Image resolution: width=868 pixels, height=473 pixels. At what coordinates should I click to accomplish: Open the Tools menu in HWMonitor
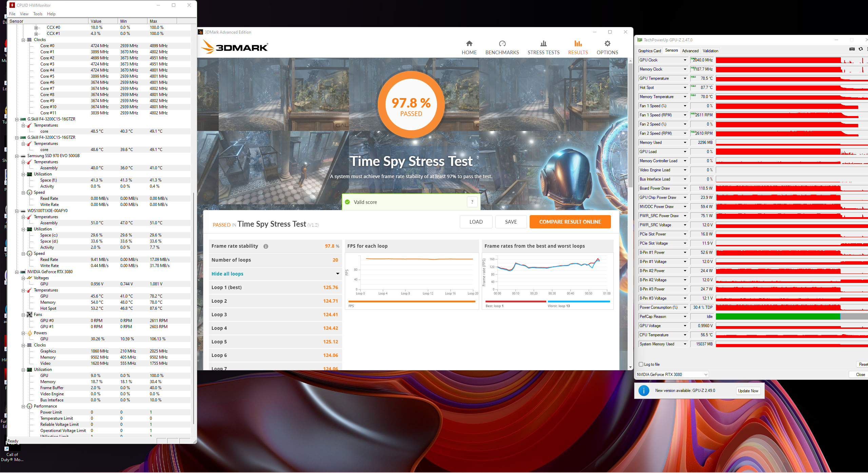pyautogui.click(x=38, y=14)
